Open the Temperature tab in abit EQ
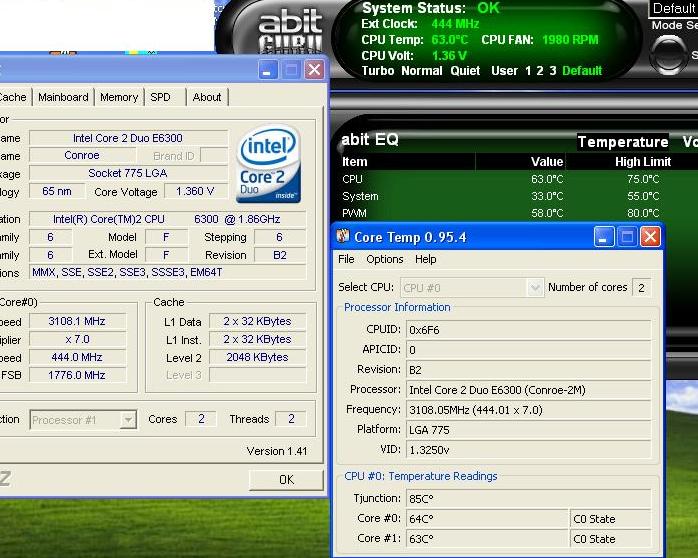698x558 pixels. 623,142
